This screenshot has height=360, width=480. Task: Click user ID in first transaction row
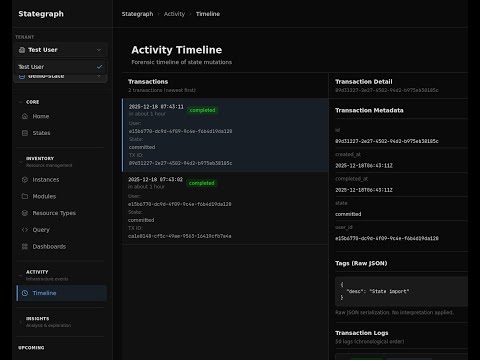[181, 131]
